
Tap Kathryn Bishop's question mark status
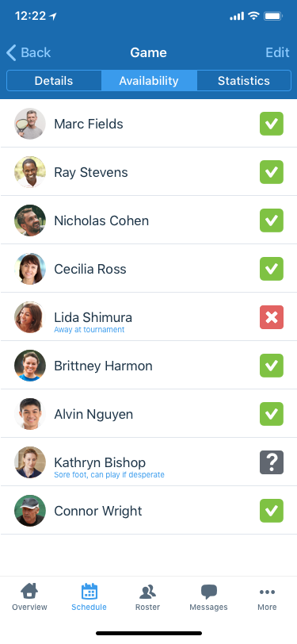coord(272,462)
